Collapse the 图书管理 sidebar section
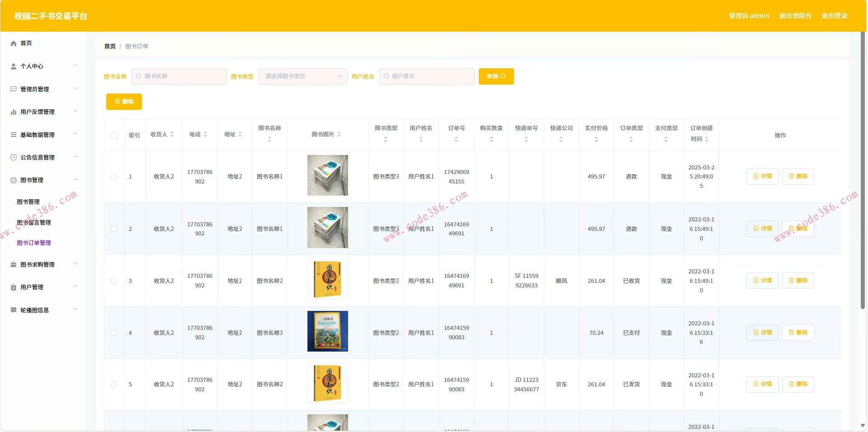 pyautogui.click(x=31, y=180)
